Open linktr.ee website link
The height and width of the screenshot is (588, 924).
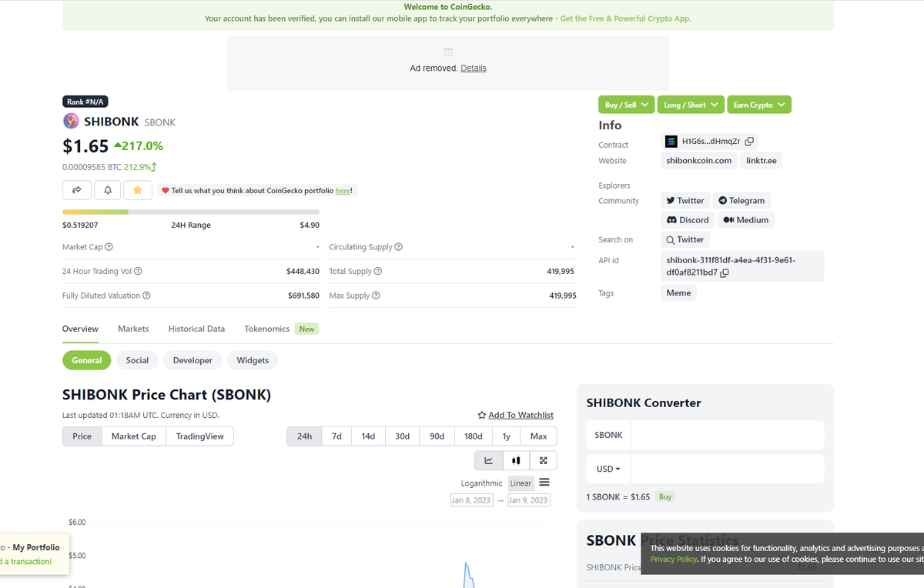pyautogui.click(x=761, y=161)
